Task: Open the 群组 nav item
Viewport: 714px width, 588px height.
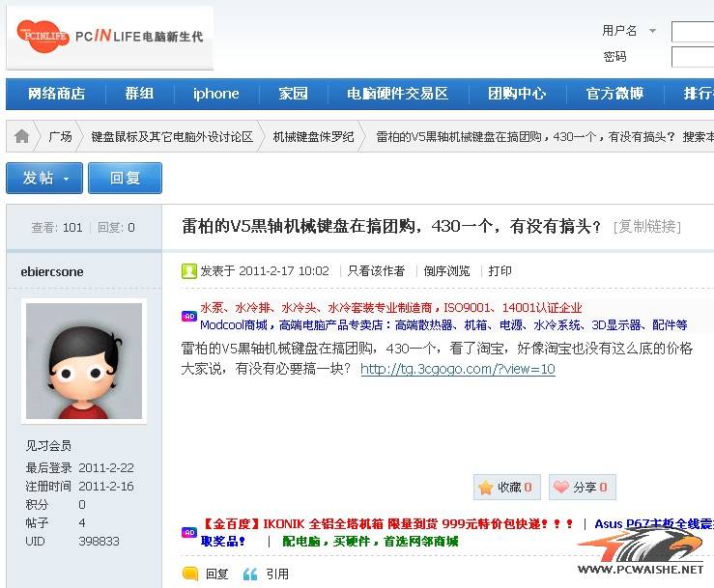Action: pyautogui.click(x=139, y=94)
